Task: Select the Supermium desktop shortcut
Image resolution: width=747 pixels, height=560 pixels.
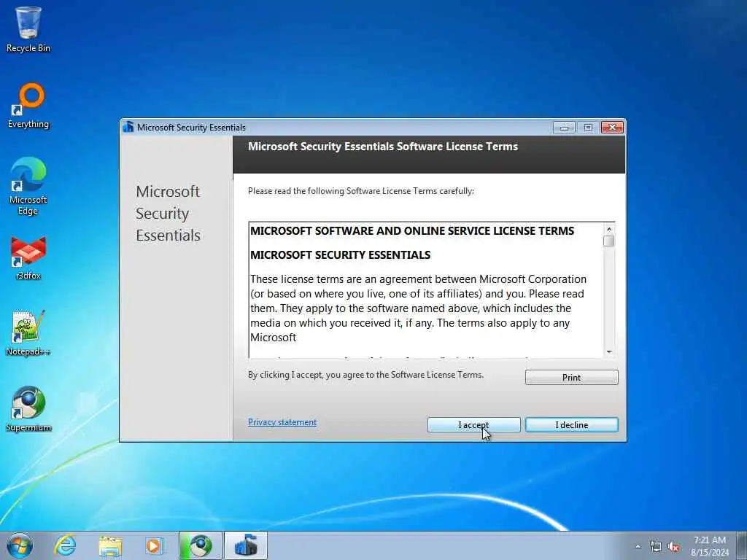Action: tap(28, 409)
